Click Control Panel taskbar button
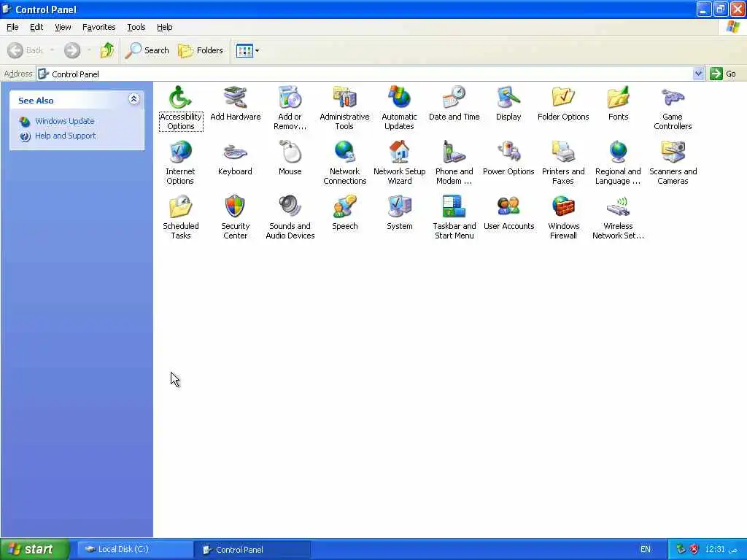The height and width of the screenshot is (560, 747). [252, 549]
